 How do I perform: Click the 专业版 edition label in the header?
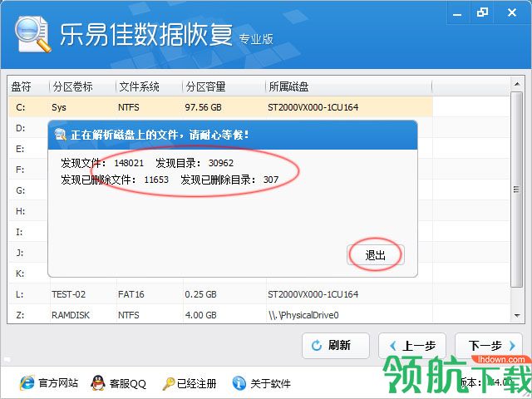pyautogui.click(x=256, y=39)
